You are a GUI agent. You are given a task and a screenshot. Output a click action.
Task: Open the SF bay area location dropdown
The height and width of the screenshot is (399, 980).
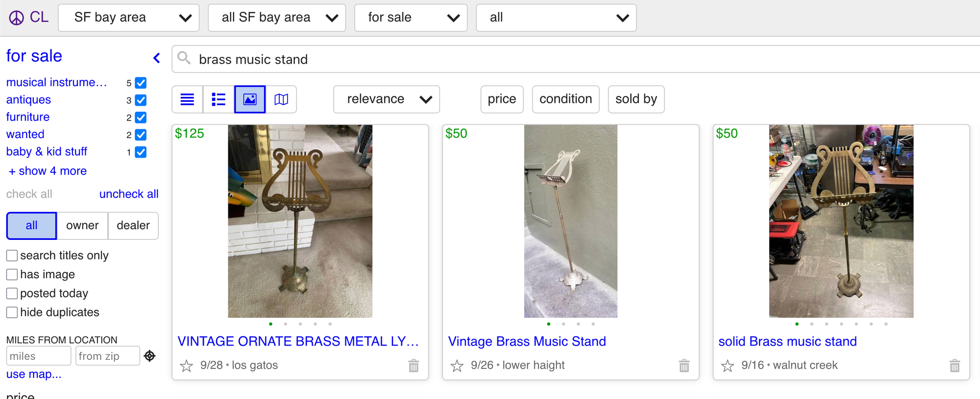click(128, 17)
